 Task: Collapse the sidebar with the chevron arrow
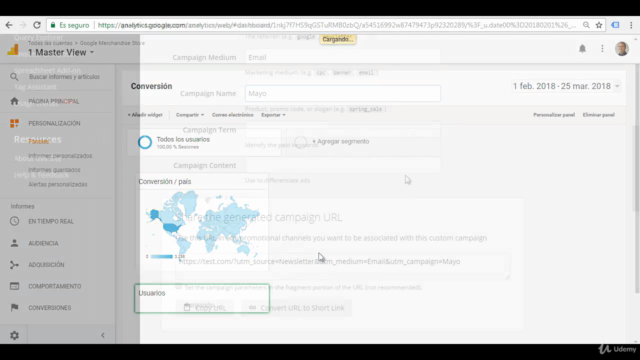tap(103, 336)
